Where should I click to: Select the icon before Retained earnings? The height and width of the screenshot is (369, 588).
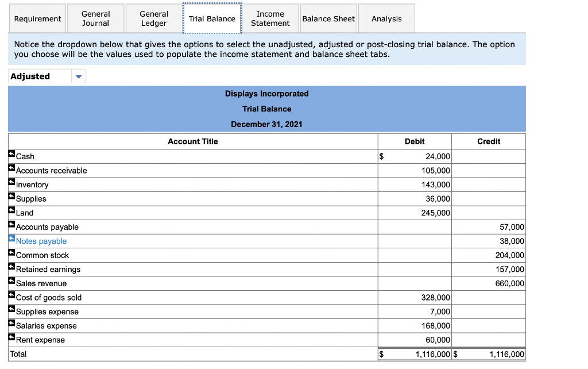[x=10, y=266]
